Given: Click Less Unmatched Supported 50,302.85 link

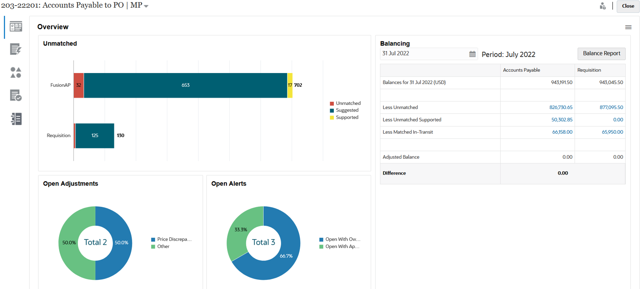Looking at the screenshot, I should (562, 120).
